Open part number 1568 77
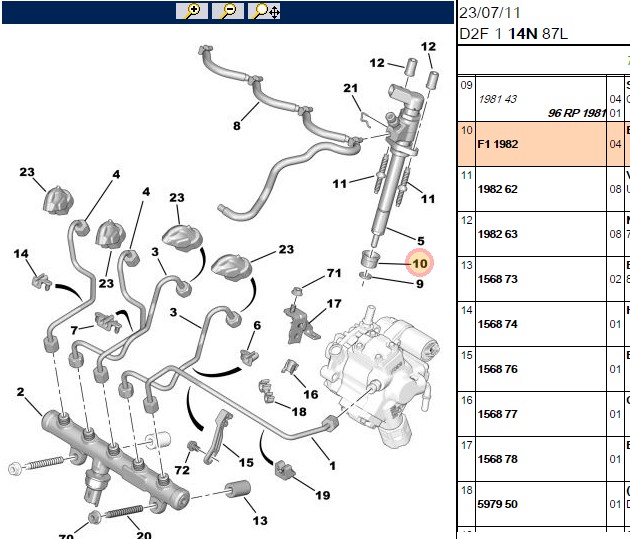This screenshot has width=630, height=539. pos(497,414)
